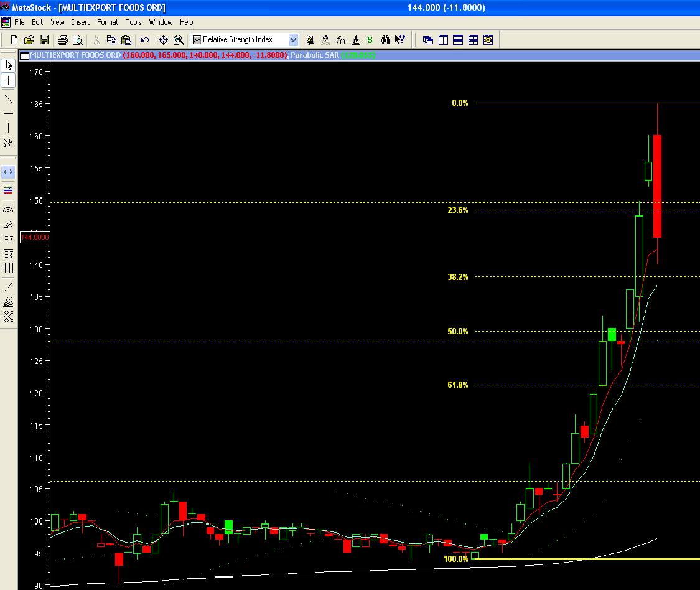Click the MULTIEXPORT FOODS ORD chart title
The width and height of the screenshot is (700, 590).
[x=75, y=55]
